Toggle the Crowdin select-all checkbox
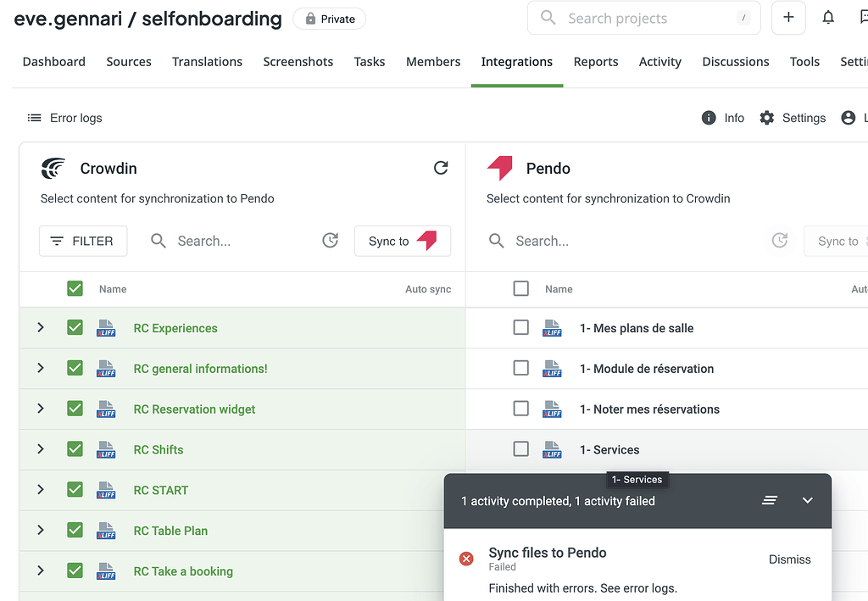Screen dimensions: 868x601 pos(75,289)
